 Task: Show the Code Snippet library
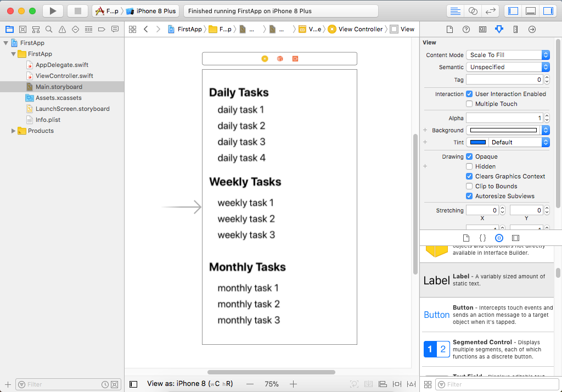[x=483, y=238]
